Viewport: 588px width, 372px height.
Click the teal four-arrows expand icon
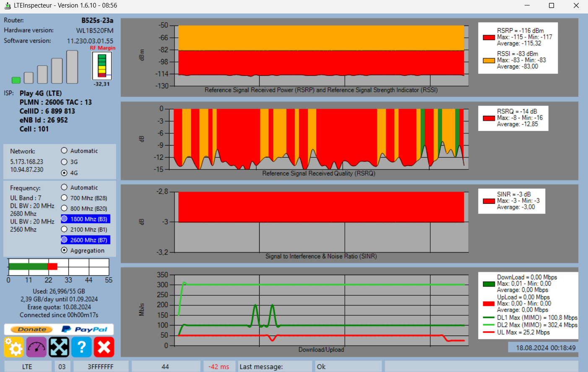59,347
